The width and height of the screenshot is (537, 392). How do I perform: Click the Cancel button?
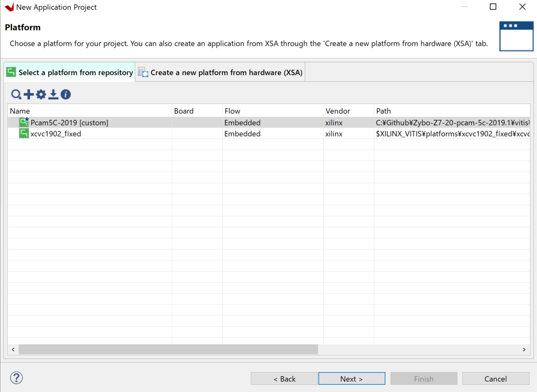(x=496, y=379)
